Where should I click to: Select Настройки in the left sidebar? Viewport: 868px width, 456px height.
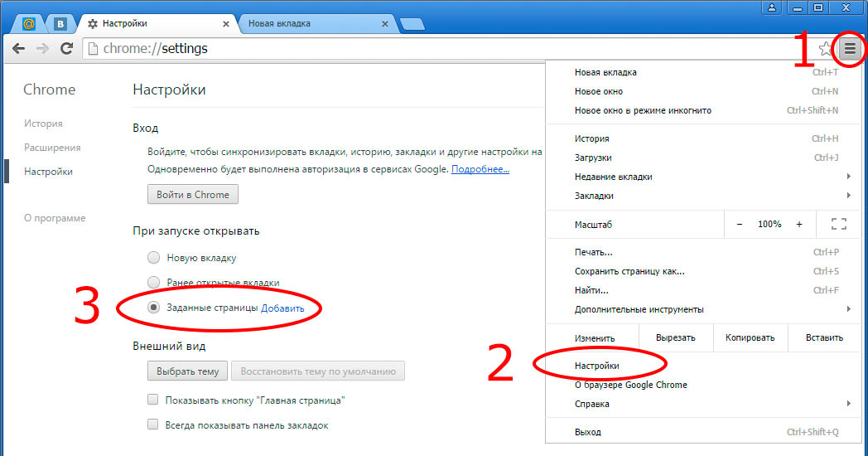click(48, 172)
